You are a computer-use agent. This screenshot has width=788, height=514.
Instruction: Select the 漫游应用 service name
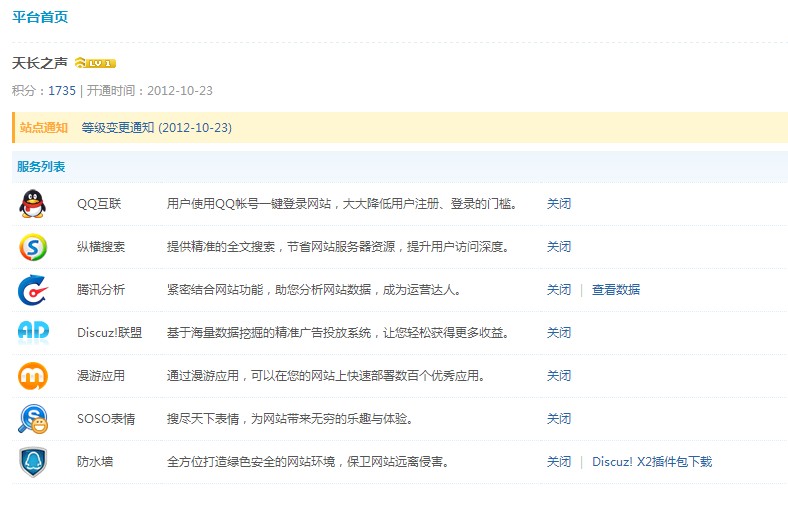click(101, 376)
